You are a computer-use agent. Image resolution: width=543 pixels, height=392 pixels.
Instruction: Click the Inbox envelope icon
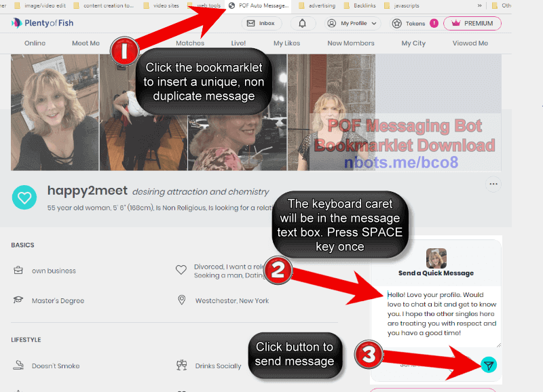pyautogui.click(x=250, y=23)
